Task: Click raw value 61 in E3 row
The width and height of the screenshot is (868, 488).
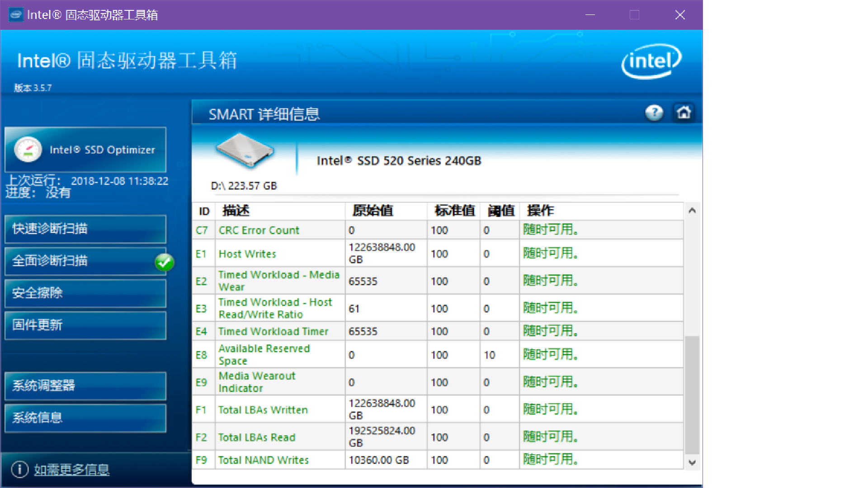Action: 354,309
